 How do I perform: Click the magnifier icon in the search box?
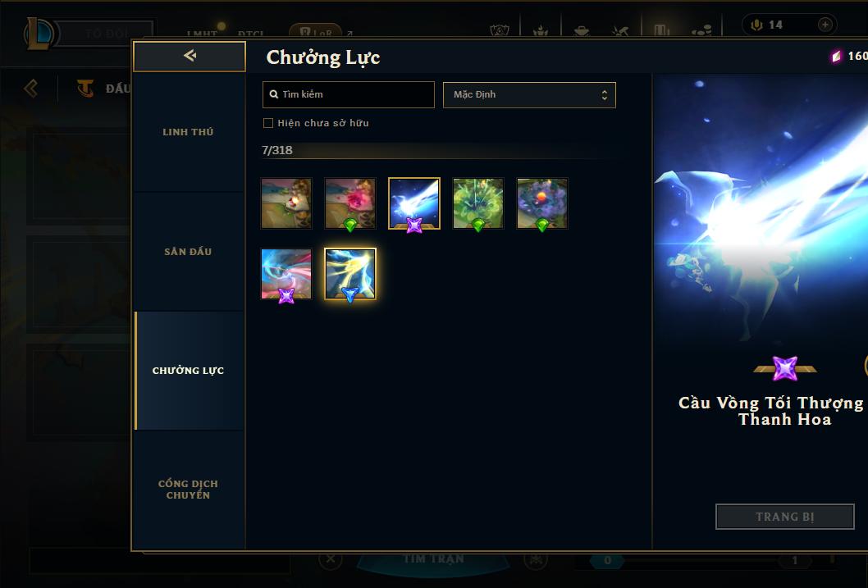point(273,94)
